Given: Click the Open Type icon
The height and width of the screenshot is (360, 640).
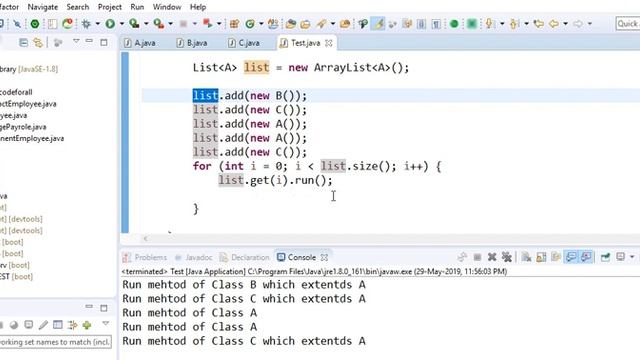Looking at the screenshot, I should tap(291, 24).
